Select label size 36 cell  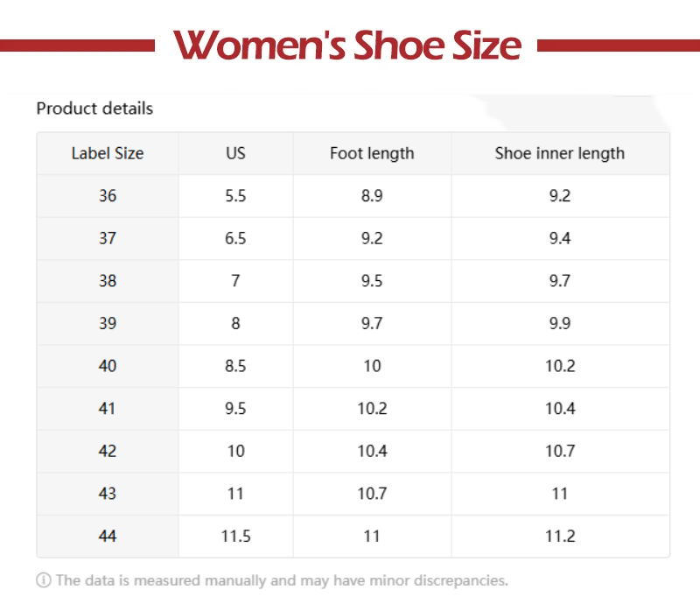pyautogui.click(x=108, y=196)
